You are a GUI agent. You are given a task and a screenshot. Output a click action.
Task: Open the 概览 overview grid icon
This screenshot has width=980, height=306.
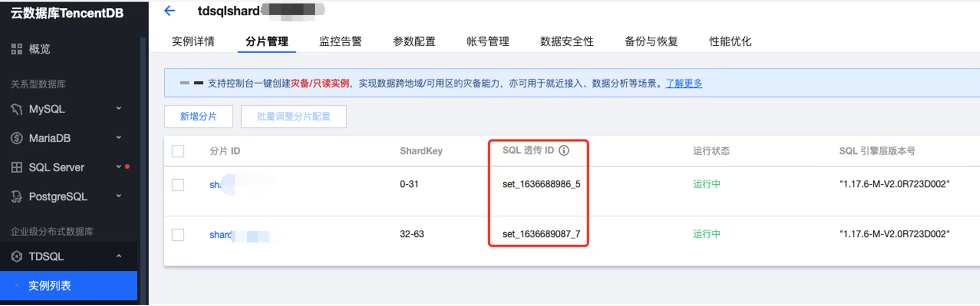pyautogui.click(x=16, y=49)
